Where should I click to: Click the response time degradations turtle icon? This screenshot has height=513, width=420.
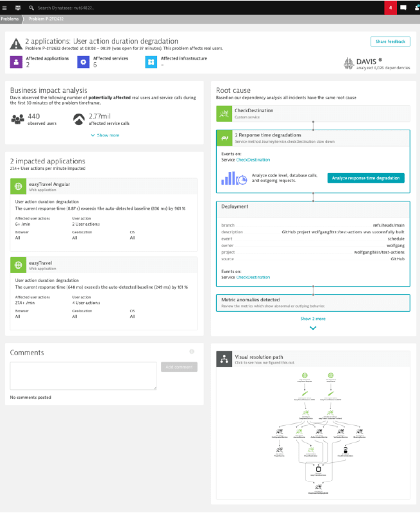tap(224, 138)
